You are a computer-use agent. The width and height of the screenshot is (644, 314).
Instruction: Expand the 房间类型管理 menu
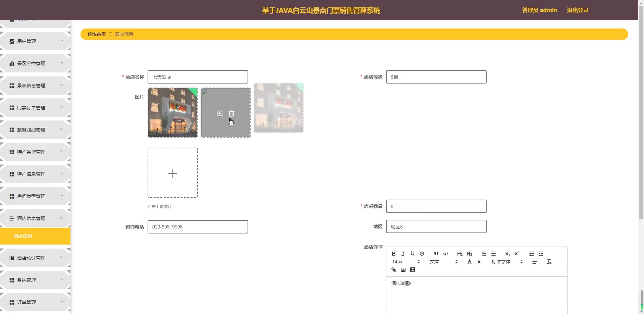click(x=35, y=196)
